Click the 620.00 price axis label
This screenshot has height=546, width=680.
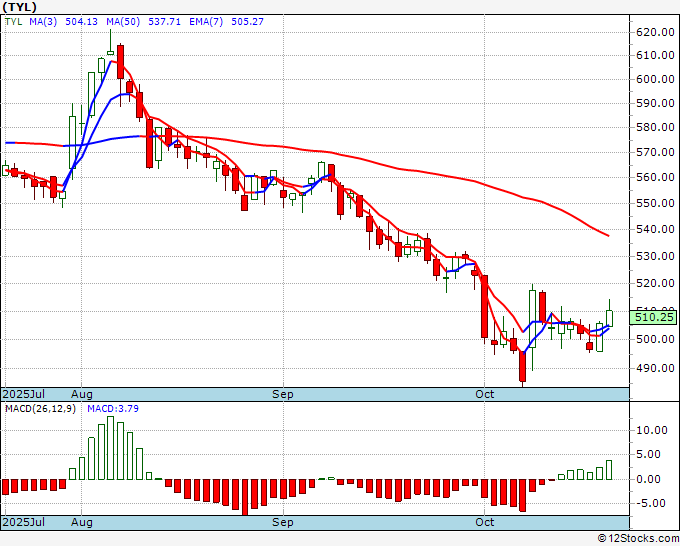coord(655,32)
